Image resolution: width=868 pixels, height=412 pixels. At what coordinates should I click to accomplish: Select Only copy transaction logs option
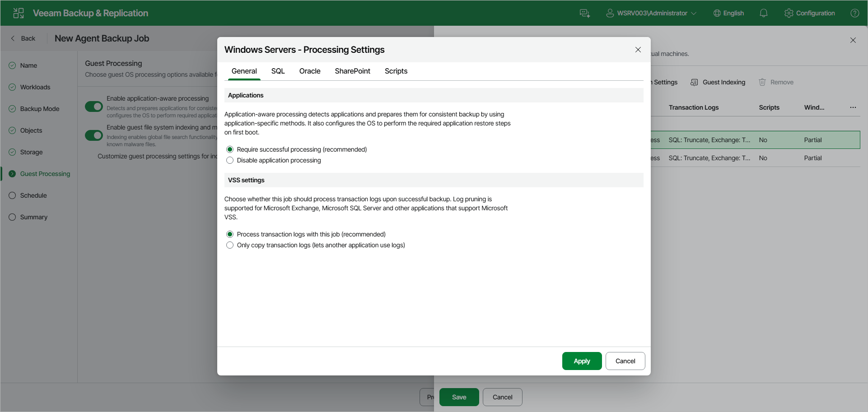coord(230,245)
